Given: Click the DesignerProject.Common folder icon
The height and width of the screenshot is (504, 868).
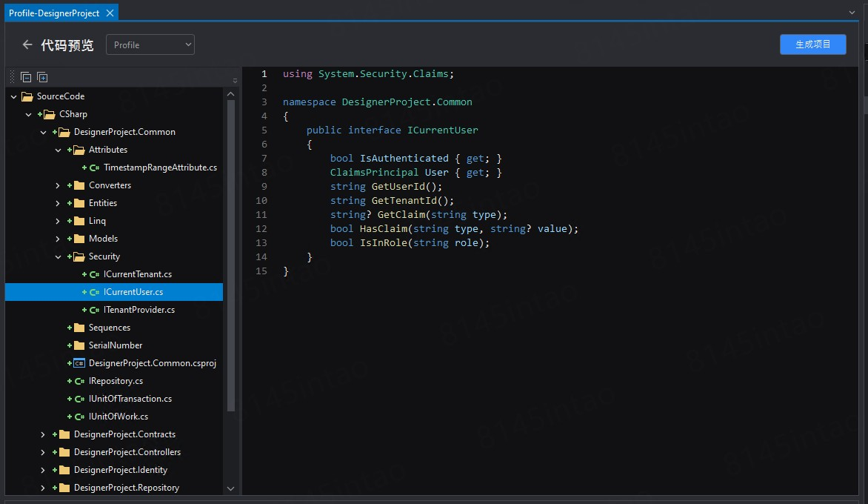Looking at the screenshot, I should [64, 132].
